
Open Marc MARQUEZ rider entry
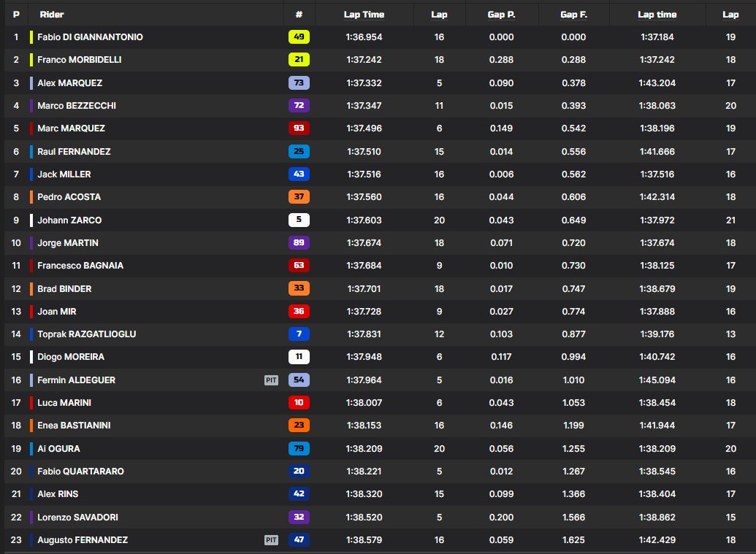click(71, 128)
